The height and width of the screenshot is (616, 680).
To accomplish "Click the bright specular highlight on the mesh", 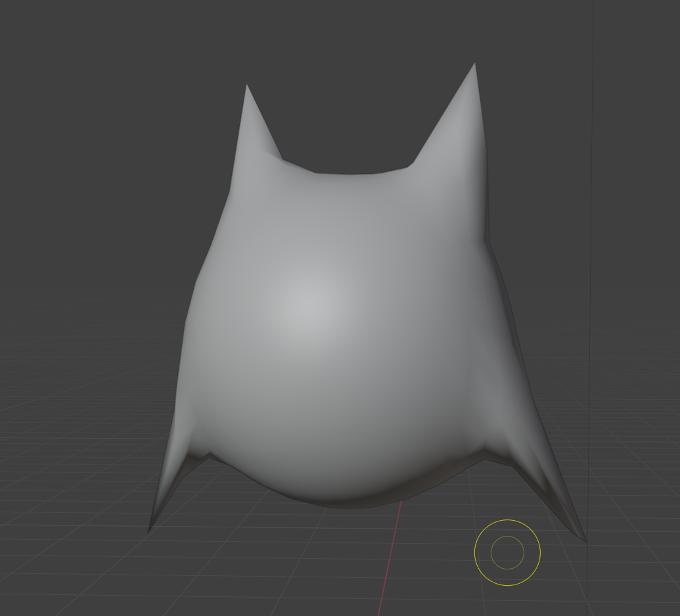I will (x=309, y=302).
